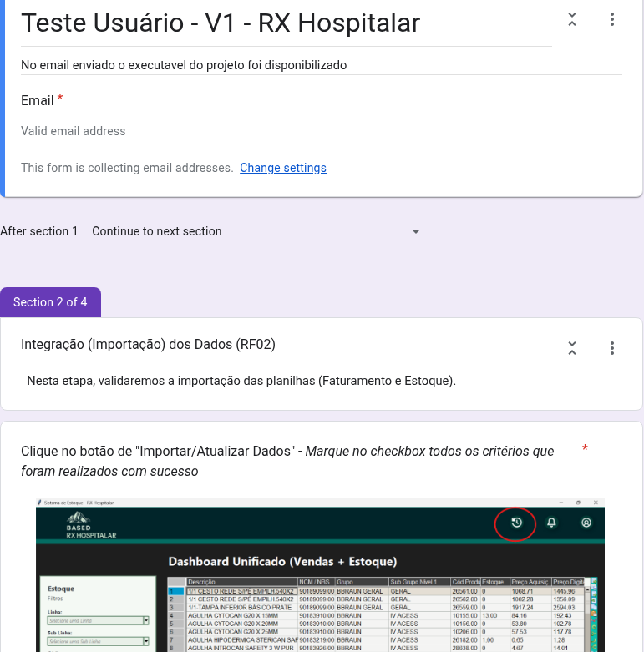Expand the After section 1 dropdown
The width and height of the screenshot is (644, 652).
point(416,231)
